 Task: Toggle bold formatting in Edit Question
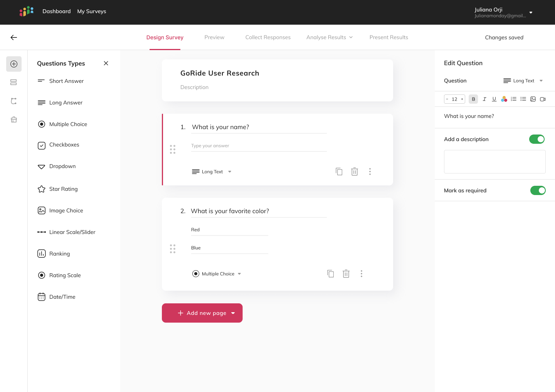click(x=473, y=99)
